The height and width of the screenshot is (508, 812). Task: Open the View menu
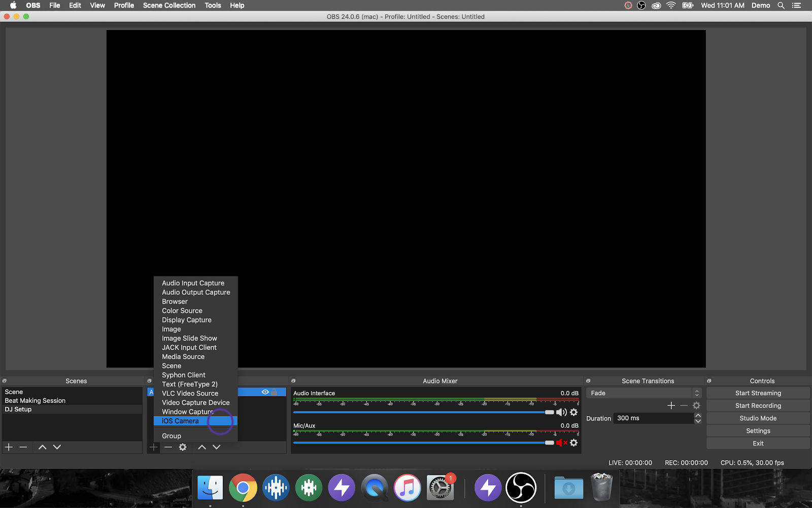pos(97,5)
